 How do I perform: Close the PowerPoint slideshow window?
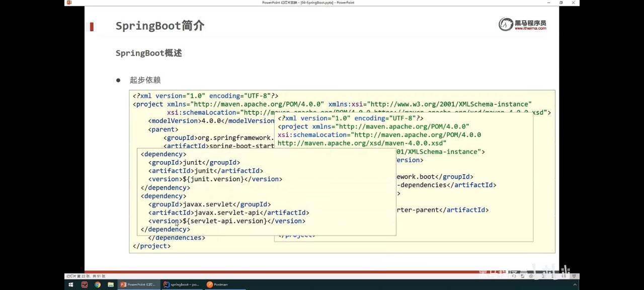tap(573, 3)
